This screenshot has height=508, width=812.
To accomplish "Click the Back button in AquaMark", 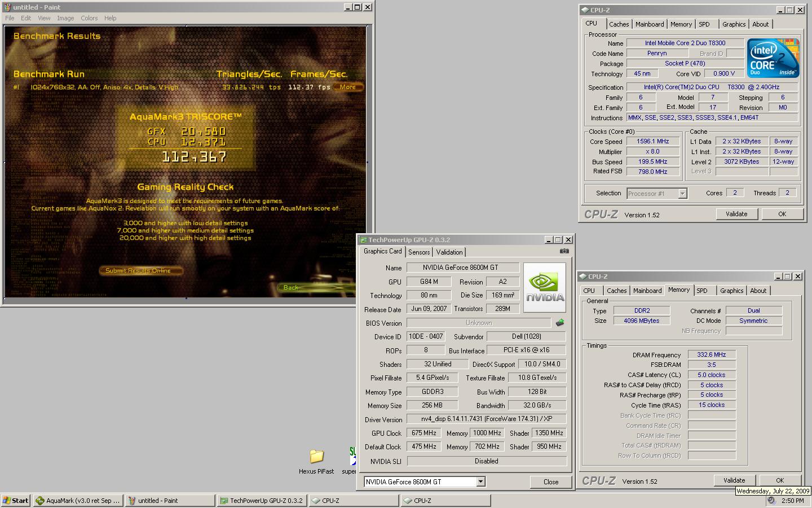I will coord(316,287).
